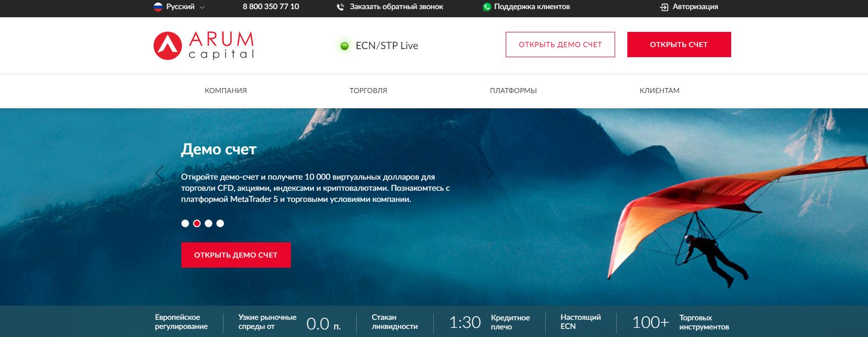Open Поддержка клиентов link
868x337 pixels.
coord(532,7)
